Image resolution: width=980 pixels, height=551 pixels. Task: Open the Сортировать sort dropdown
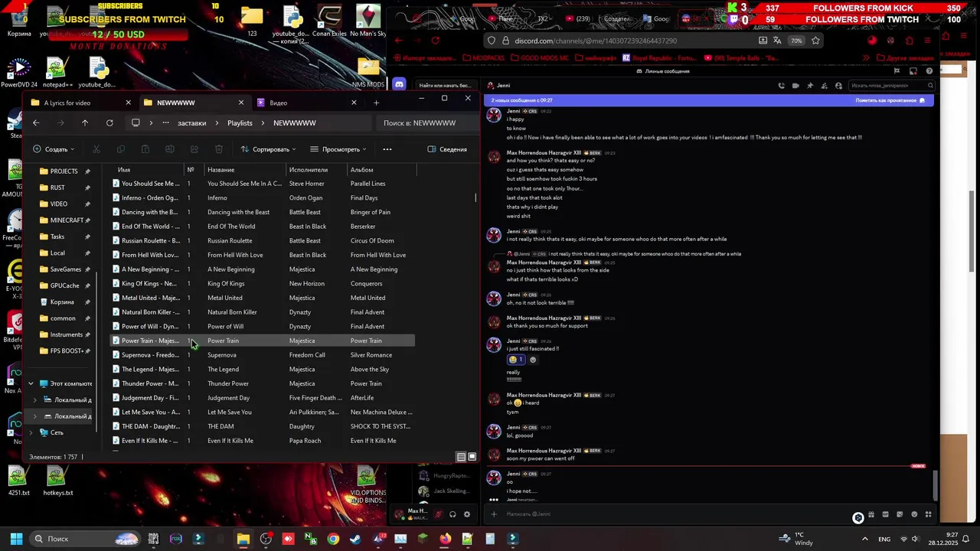point(269,149)
